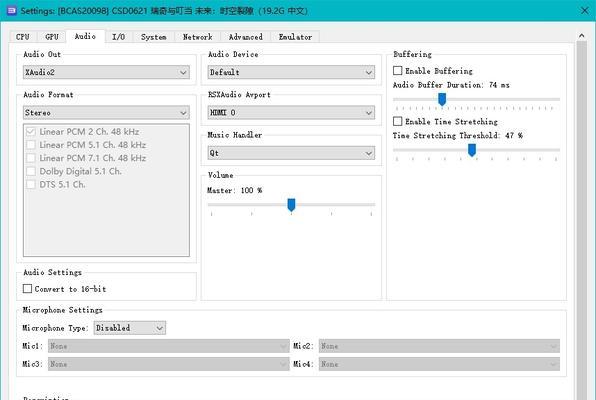
Task: Click the Time Stretching Threshold slider handle
Action: (x=472, y=150)
